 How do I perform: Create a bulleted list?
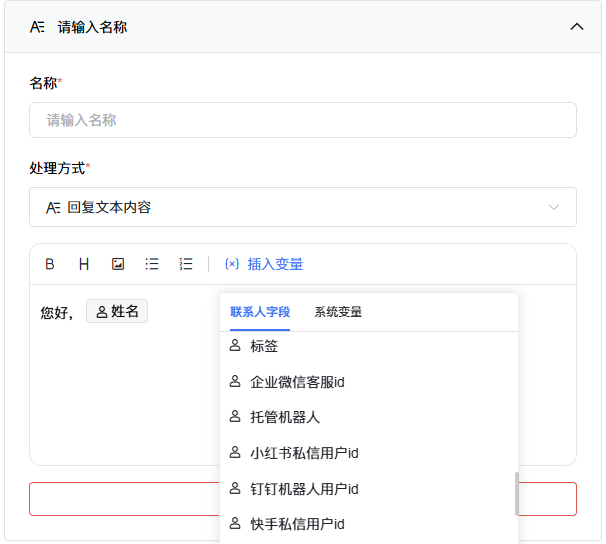pos(152,264)
